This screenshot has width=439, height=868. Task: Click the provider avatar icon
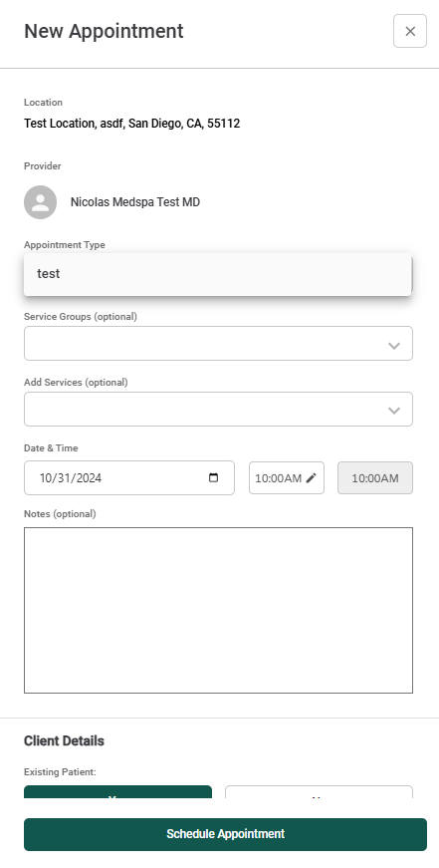pyautogui.click(x=41, y=202)
